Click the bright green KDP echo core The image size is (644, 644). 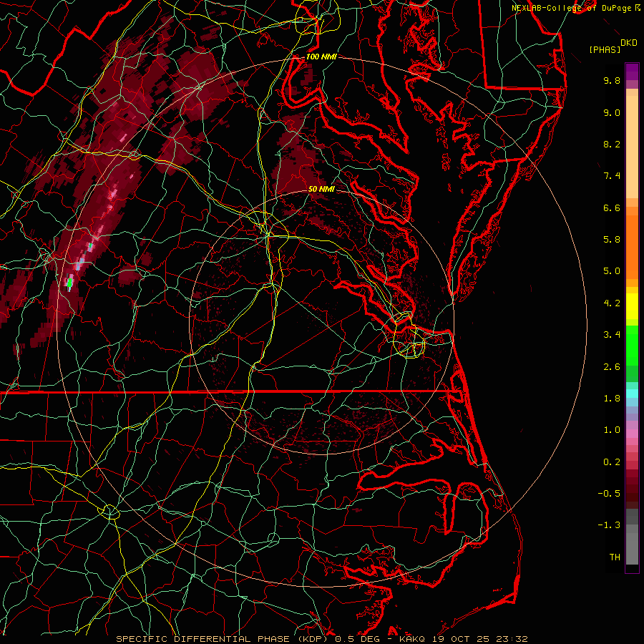70,283
